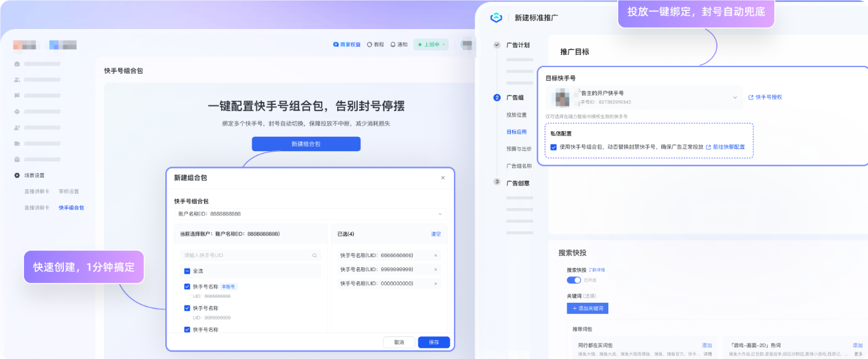Open the 目标快手号 account dropdown
Screen dimensions: 868x359
[x=644, y=97]
